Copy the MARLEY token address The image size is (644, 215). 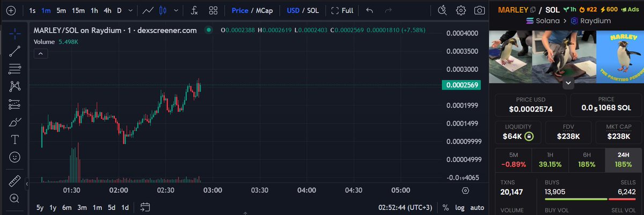[532, 10]
